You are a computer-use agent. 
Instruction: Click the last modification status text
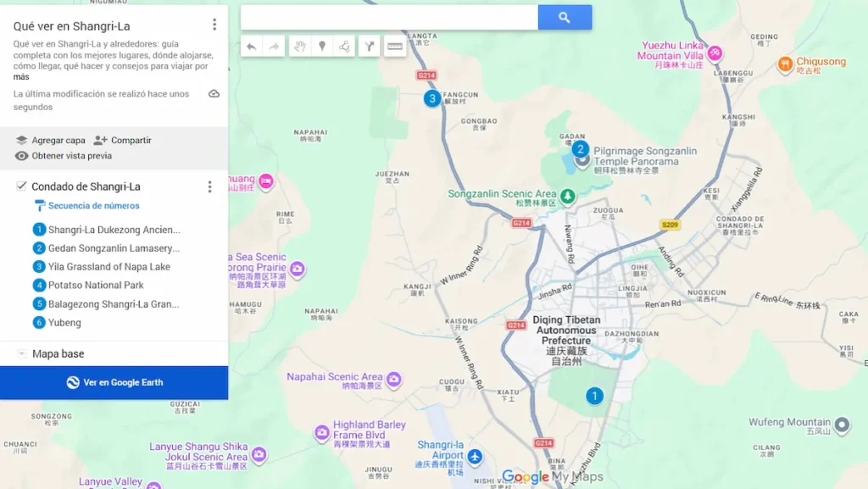[x=102, y=101]
